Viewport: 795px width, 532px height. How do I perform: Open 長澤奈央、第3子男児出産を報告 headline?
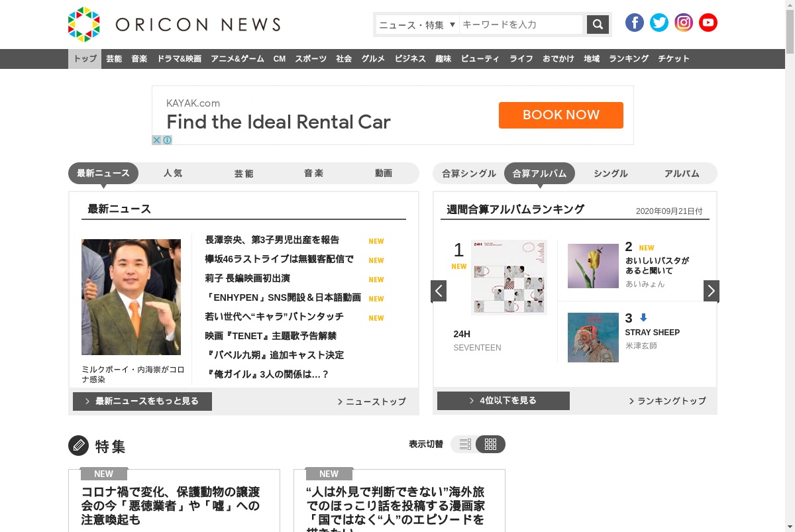tap(272, 240)
